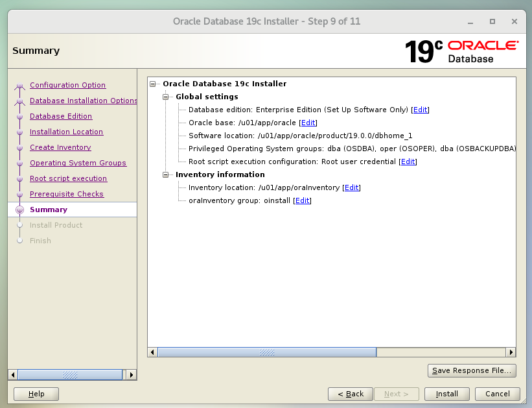Collapse the Global settings tree node
Viewport: 532px width, 408px height.
coord(166,97)
